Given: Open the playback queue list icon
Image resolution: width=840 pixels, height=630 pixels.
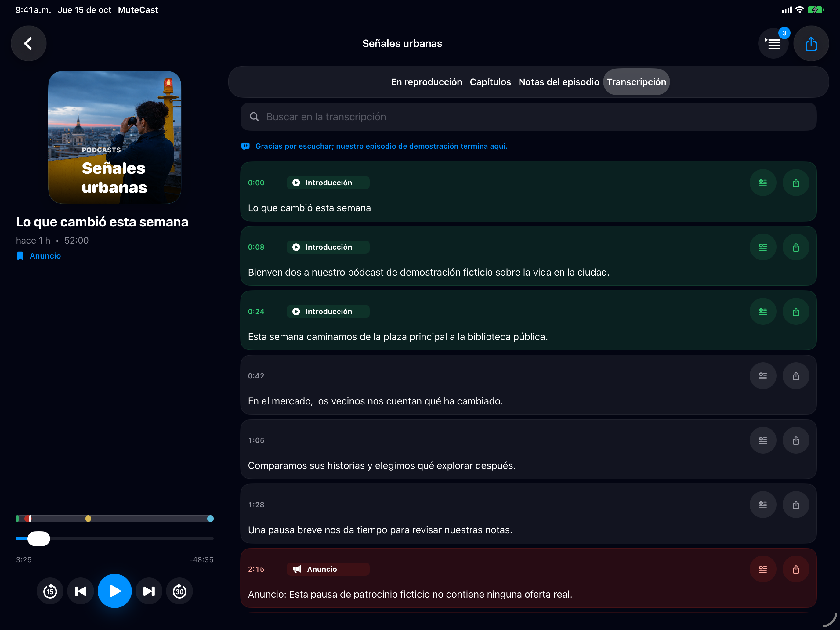Looking at the screenshot, I should pos(773,44).
